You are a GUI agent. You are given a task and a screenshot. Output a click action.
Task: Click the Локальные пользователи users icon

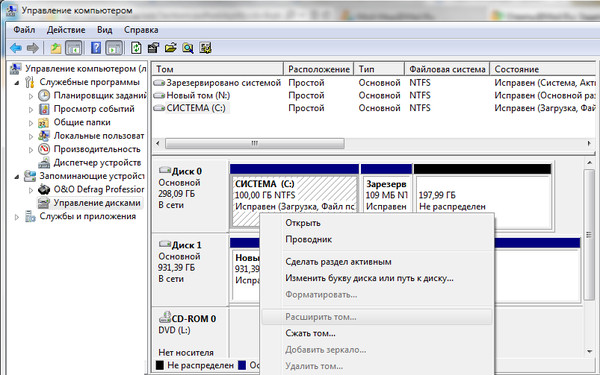44,136
